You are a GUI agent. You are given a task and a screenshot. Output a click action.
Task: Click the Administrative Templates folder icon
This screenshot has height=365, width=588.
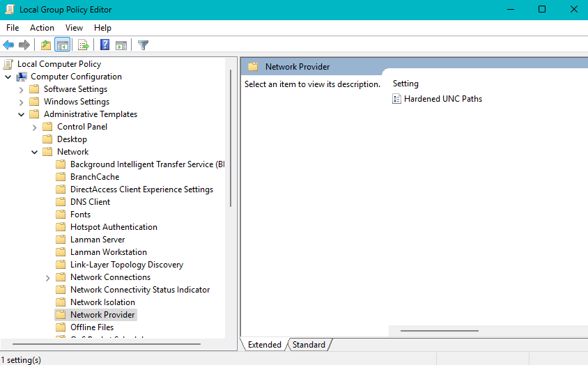pos(34,114)
